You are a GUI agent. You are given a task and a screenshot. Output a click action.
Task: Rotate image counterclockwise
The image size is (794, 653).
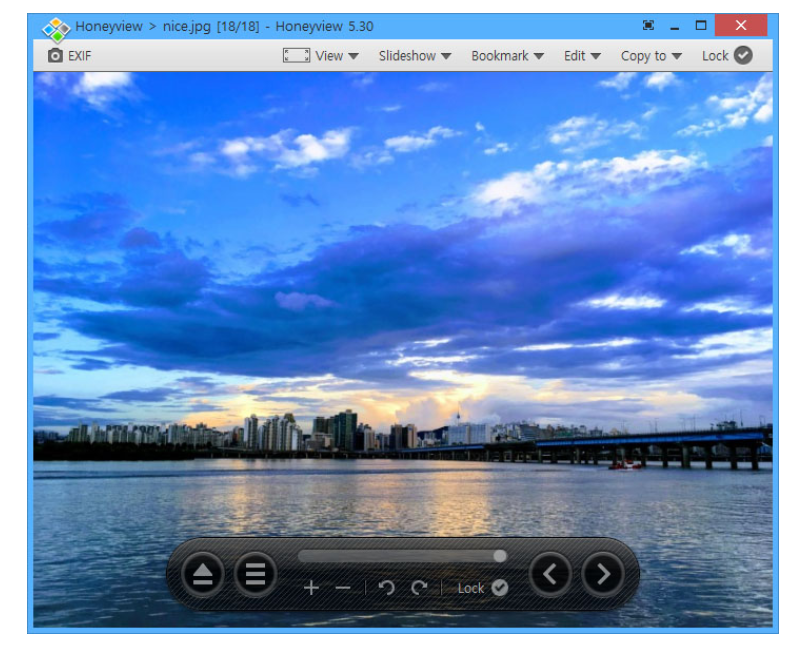pos(386,588)
